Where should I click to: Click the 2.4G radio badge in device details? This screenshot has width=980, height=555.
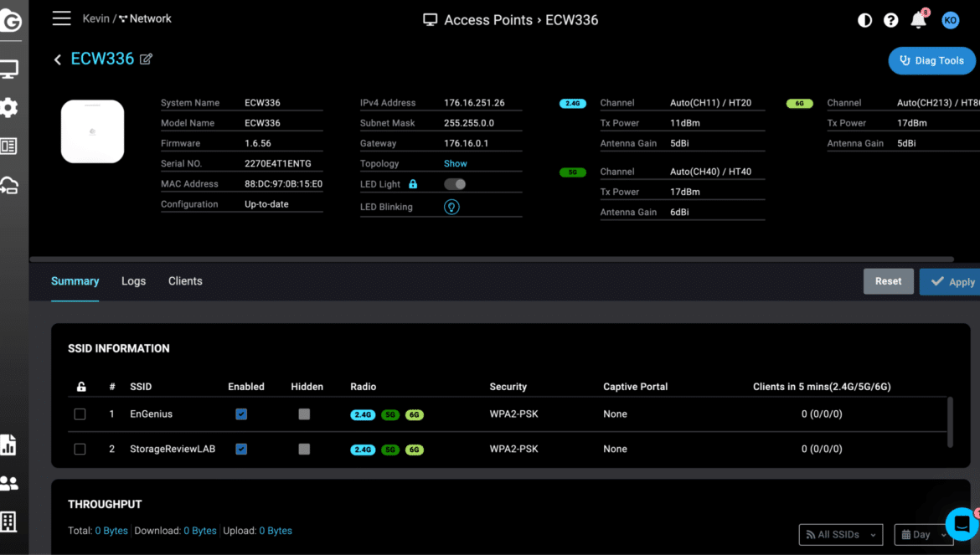(x=572, y=104)
